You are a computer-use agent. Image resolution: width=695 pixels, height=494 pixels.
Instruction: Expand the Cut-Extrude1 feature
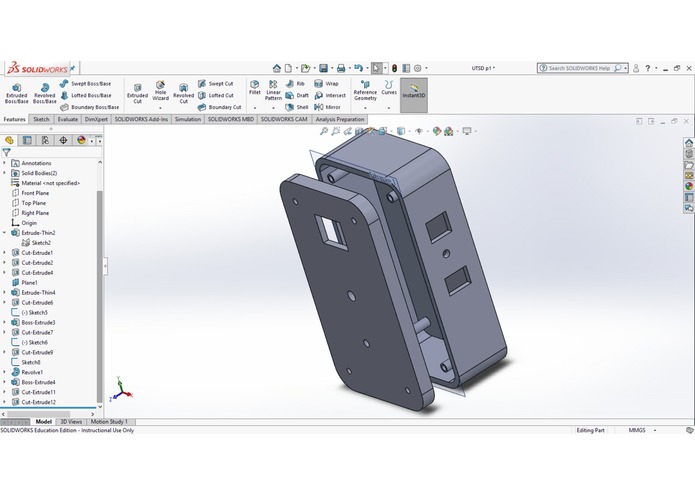(x=5, y=253)
